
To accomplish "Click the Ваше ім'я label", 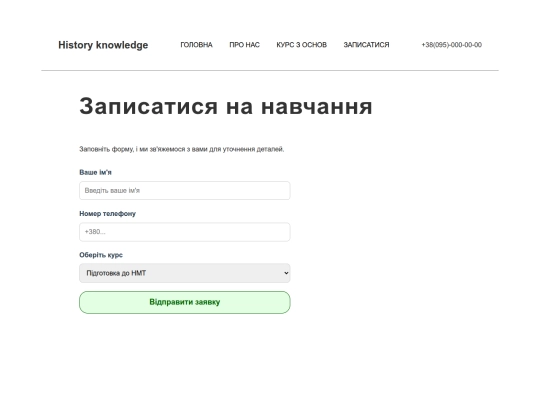I will coord(95,172).
